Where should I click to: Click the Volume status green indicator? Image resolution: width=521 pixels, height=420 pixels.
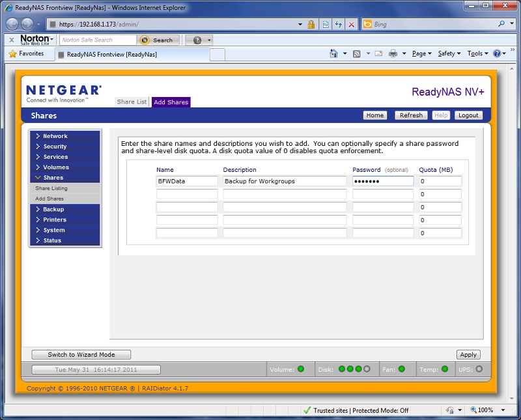(x=301, y=369)
